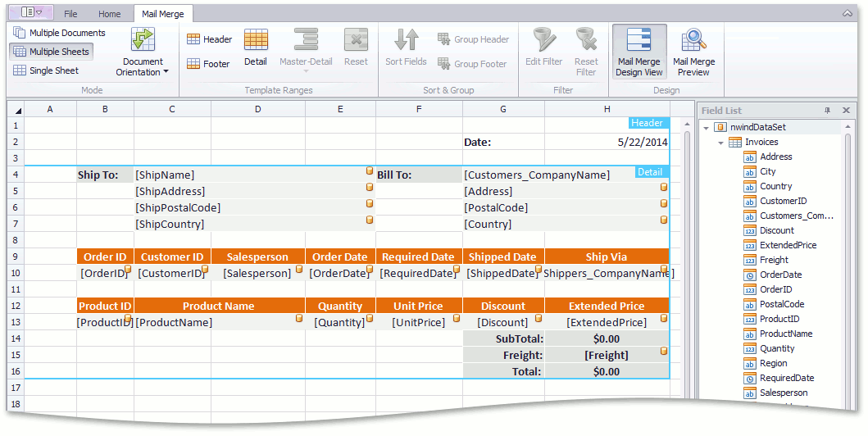The width and height of the screenshot is (868, 436).
Task: Open the Master-Detail dropdown
Action: (x=306, y=50)
